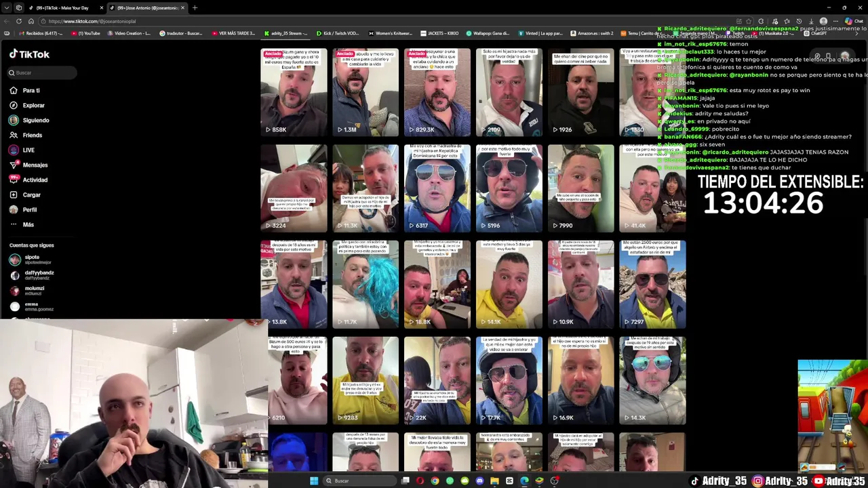Open the Para ti feed
Viewport: 868px width, 488px height.
point(25,90)
